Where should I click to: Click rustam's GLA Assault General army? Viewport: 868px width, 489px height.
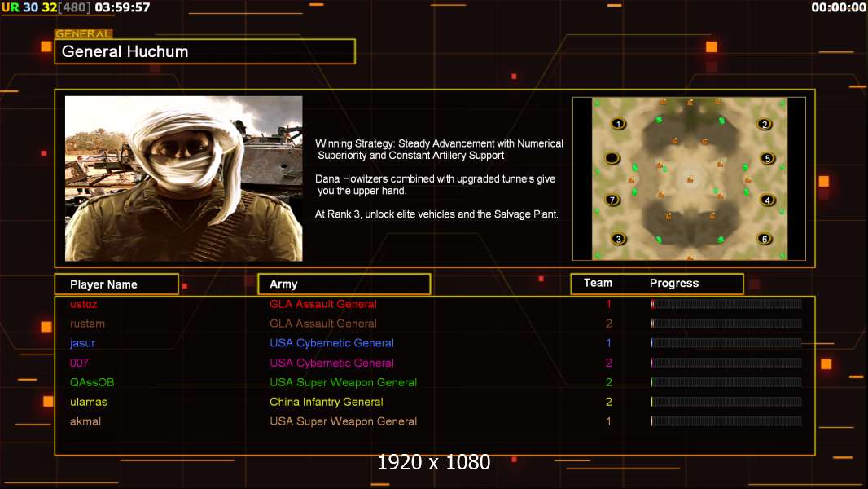[323, 324]
